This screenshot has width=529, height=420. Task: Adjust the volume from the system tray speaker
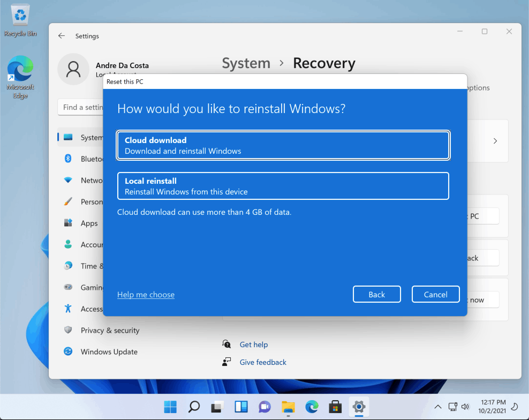(465, 407)
